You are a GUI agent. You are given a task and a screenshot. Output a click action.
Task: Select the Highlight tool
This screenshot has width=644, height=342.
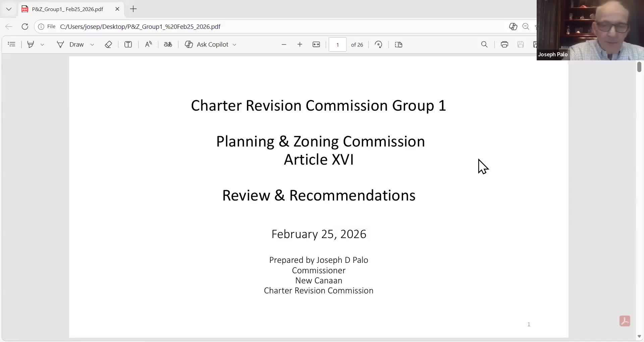(31, 44)
